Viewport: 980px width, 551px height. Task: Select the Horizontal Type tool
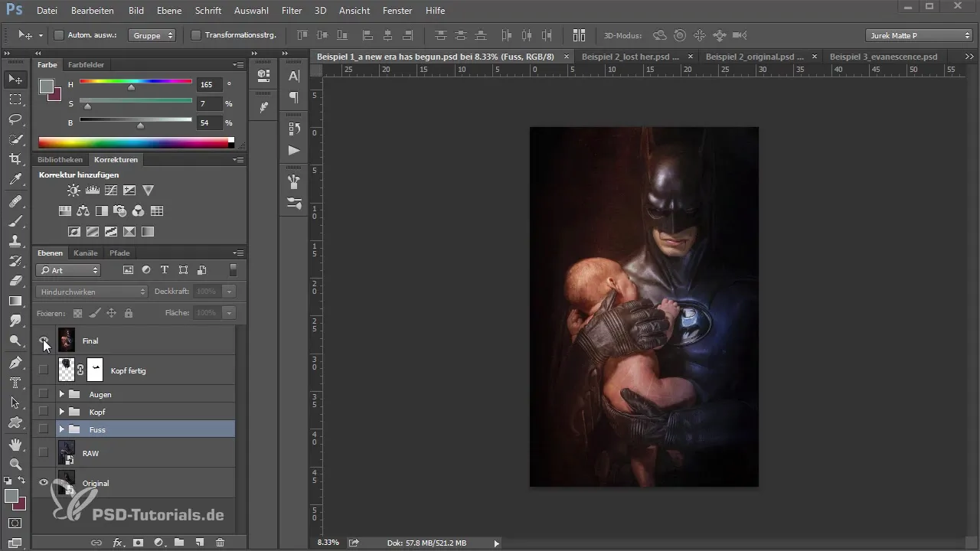click(x=15, y=382)
